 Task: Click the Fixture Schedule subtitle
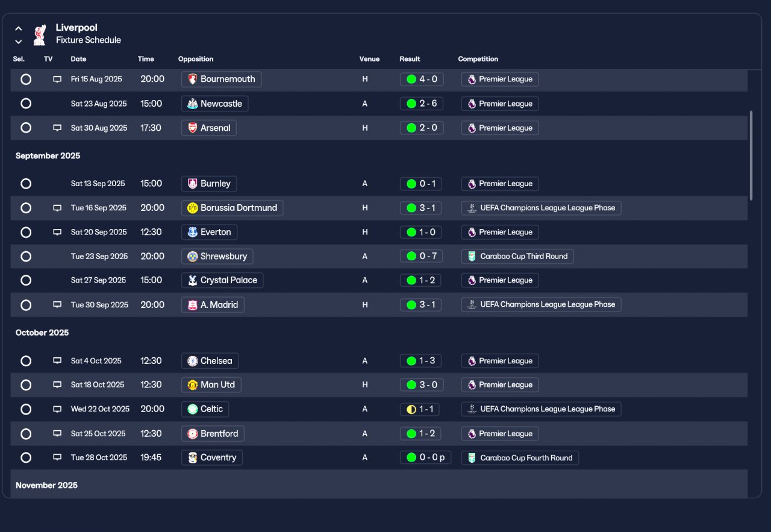tap(89, 40)
